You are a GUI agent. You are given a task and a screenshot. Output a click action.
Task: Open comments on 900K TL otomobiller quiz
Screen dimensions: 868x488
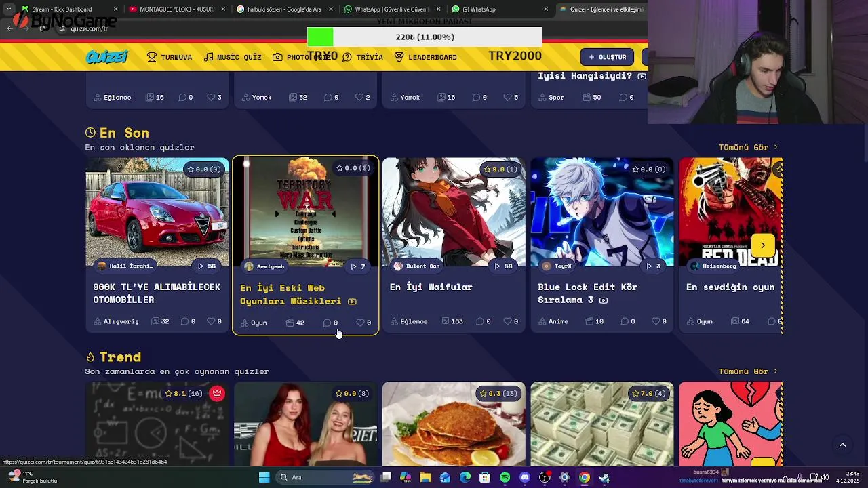point(184,321)
